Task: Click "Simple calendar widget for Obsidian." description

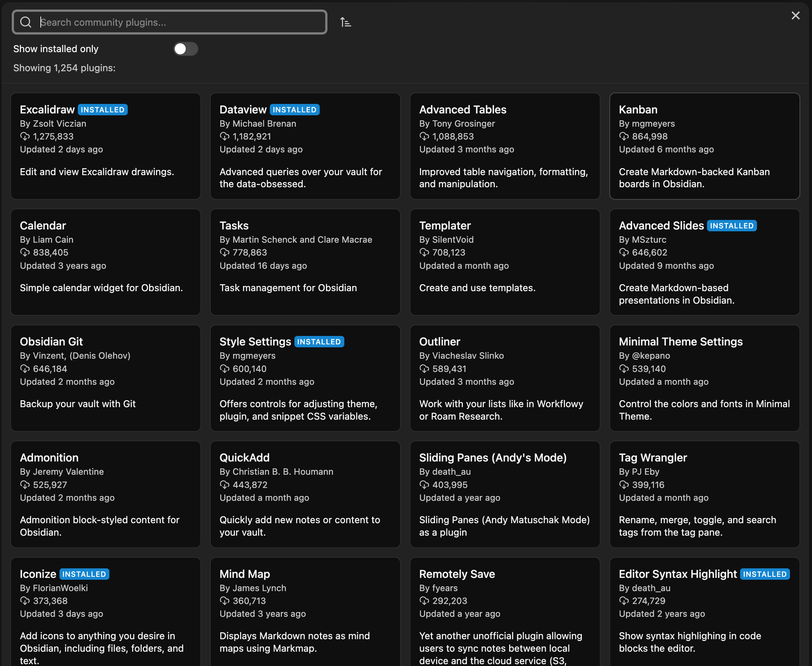Action: tap(101, 288)
